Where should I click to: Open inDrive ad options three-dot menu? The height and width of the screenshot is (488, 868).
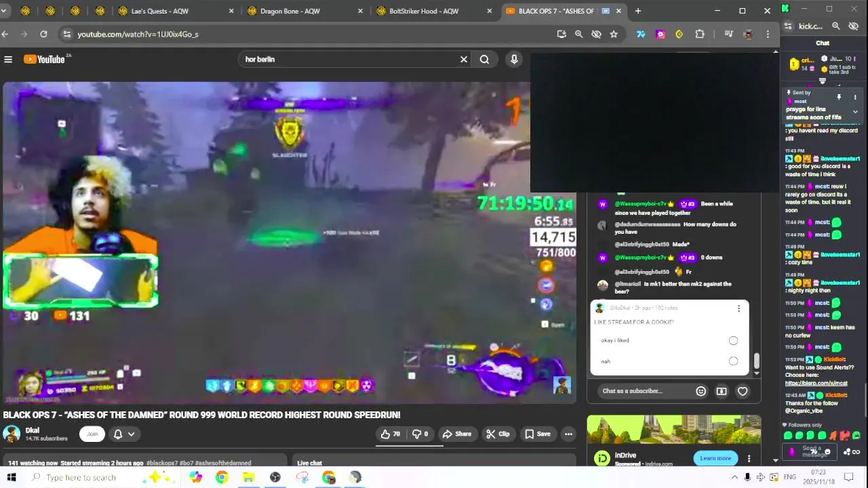click(x=749, y=459)
